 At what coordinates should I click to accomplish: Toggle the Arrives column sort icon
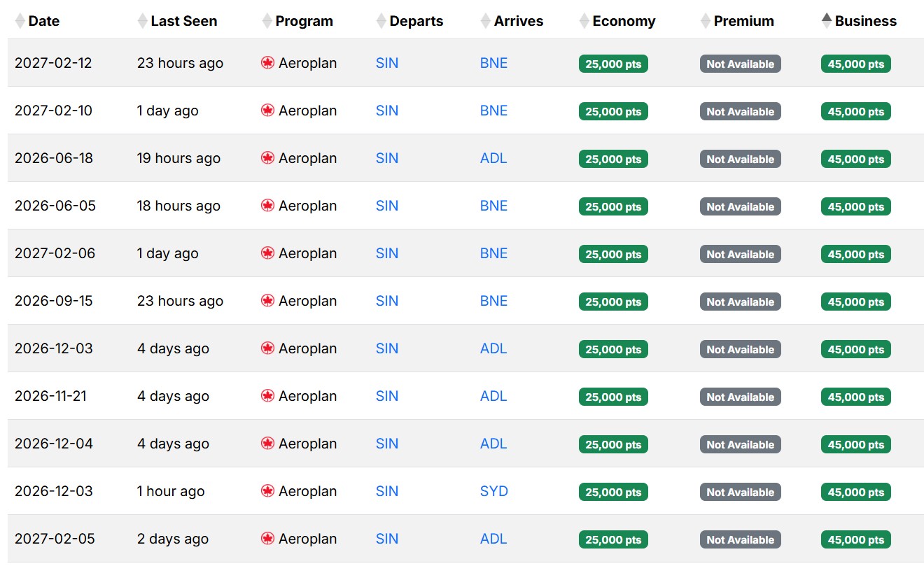486,21
